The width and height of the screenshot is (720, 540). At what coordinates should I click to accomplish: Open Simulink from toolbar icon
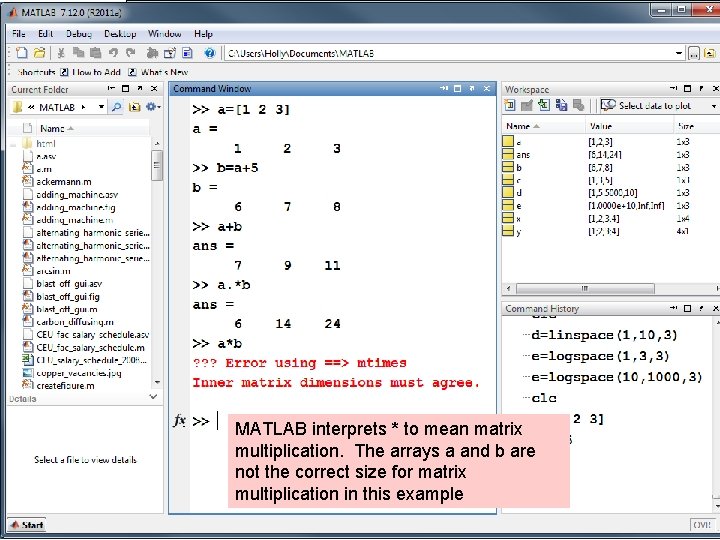[152, 53]
